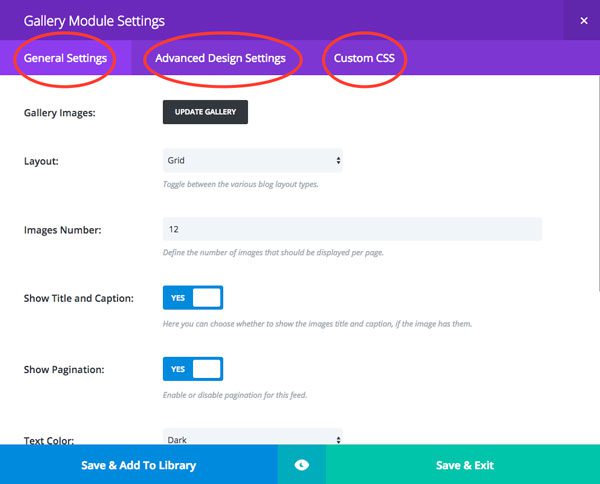This screenshot has height=484, width=600.
Task: Disable the Show Pagination switch
Action: [x=193, y=369]
